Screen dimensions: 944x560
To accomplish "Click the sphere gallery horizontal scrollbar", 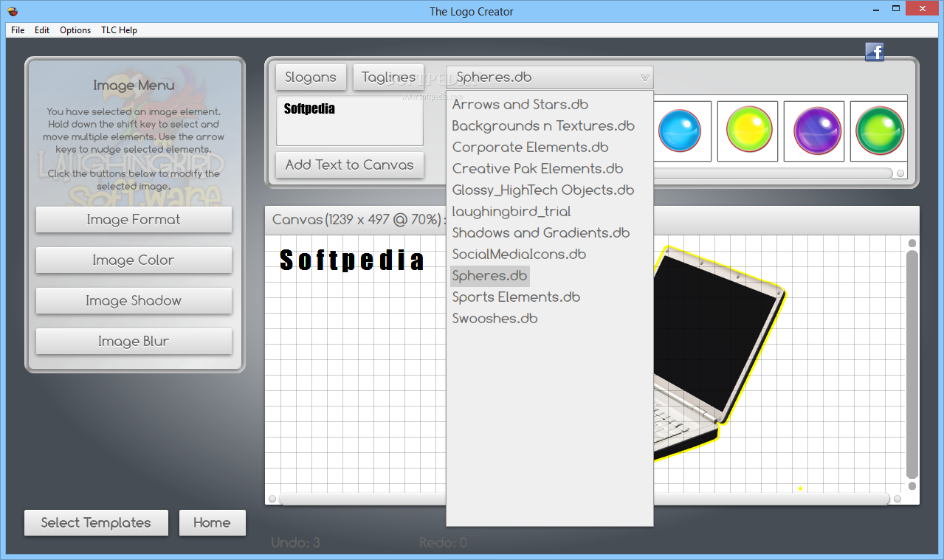I will [774, 173].
